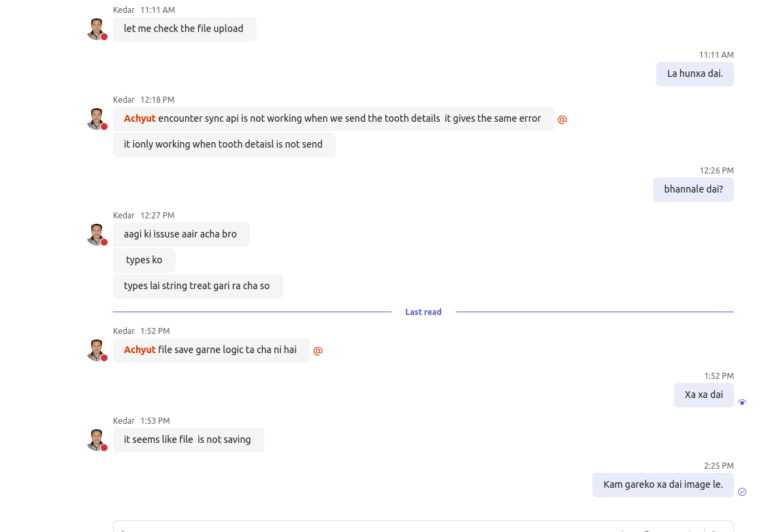Screen dimensions: 783x532
Task: Open Kedar's avatar at the 11:11 AM message
Action: tap(97, 29)
